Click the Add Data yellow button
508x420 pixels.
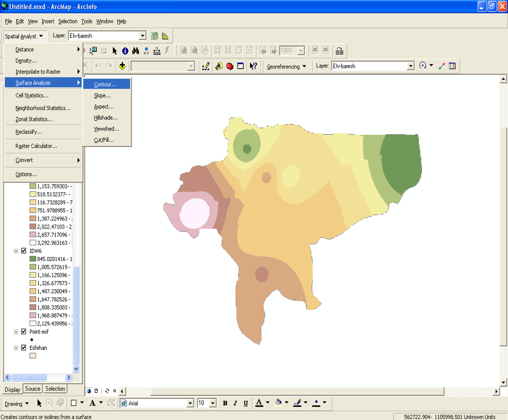click(122, 66)
